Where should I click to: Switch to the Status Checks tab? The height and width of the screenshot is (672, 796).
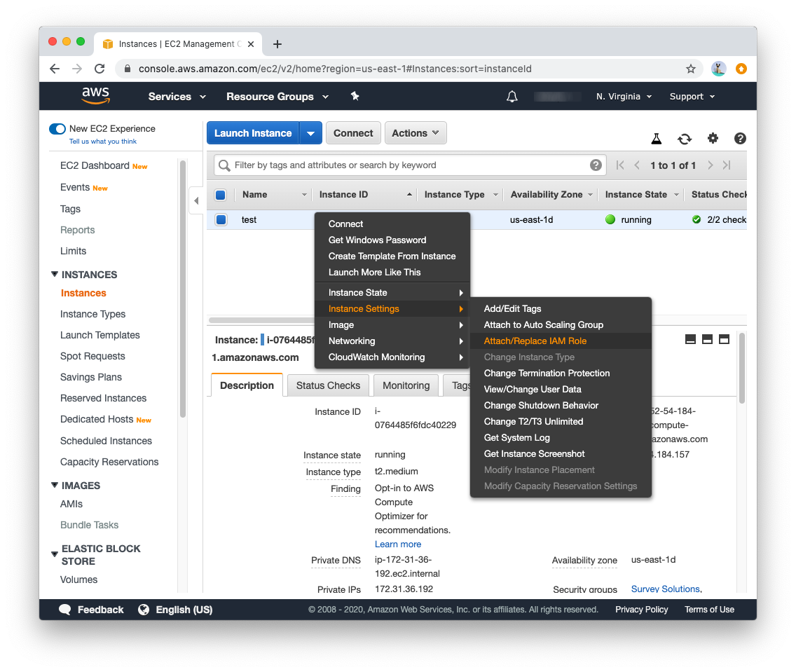click(328, 385)
